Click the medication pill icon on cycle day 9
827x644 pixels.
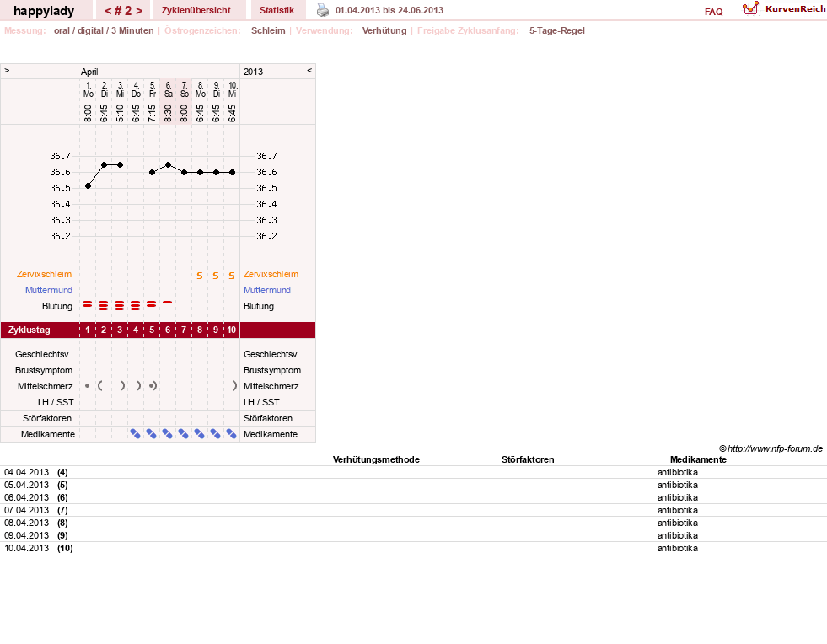pos(215,434)
